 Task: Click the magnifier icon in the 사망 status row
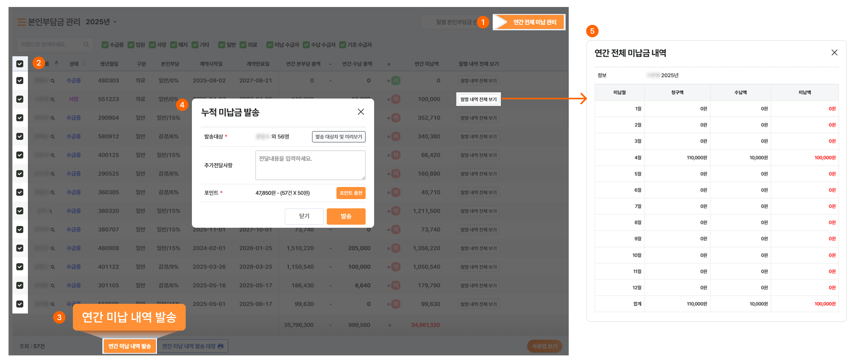[x=53, y=99]
